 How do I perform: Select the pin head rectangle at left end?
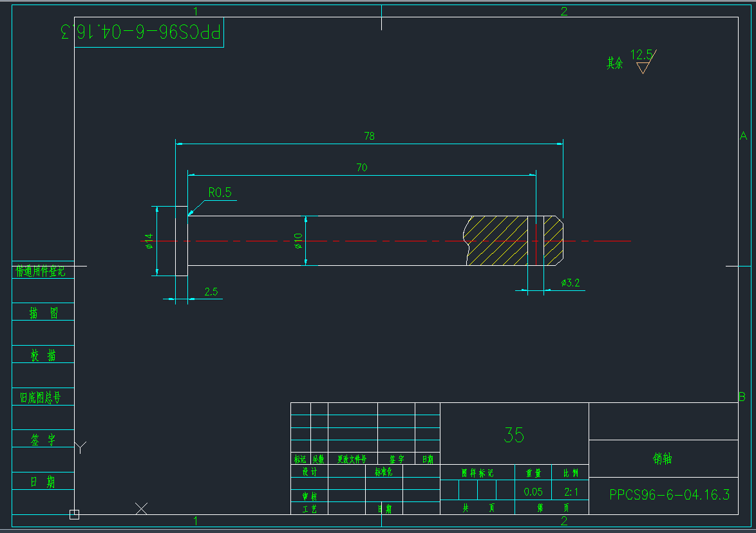click(182, 241)
